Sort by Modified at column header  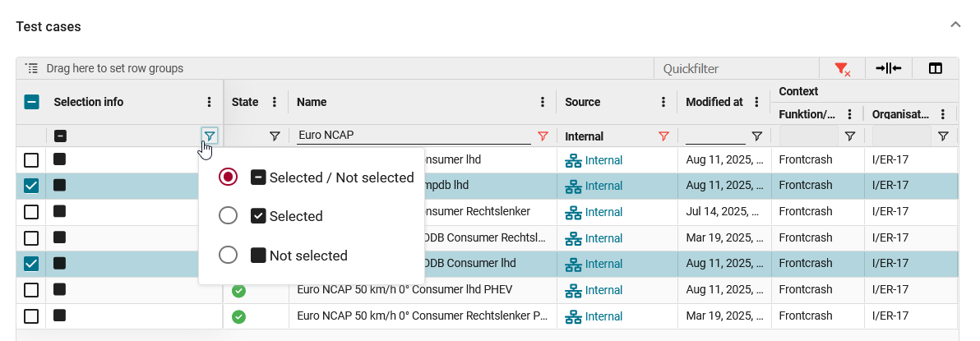[714, 102]
